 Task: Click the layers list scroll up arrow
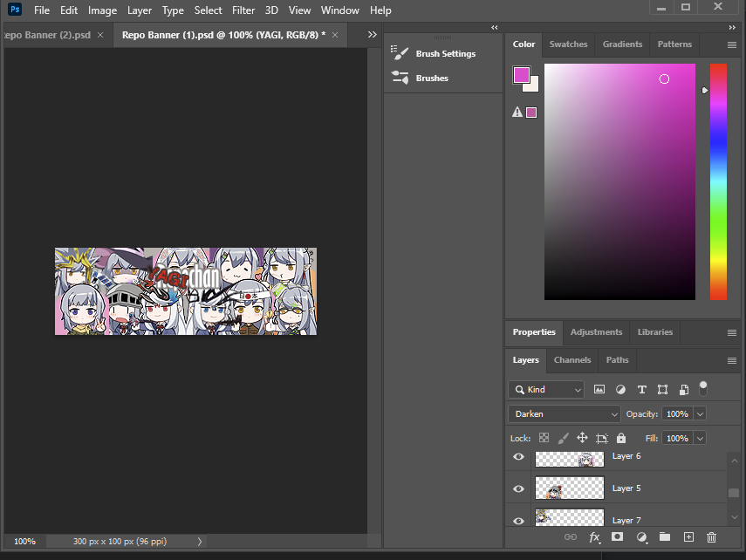coord(734,461)
